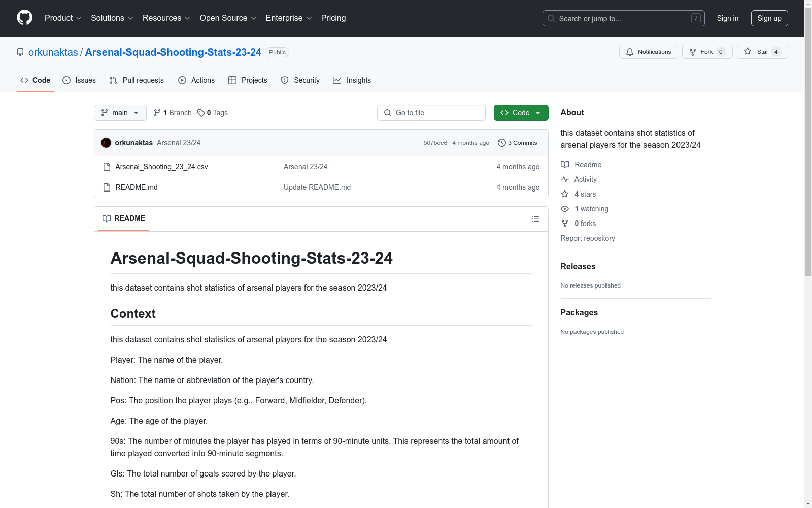The height and width of the screenshot is (508, 812).
Task: Open the README outline list icon
Action: [x=535, y=219]
